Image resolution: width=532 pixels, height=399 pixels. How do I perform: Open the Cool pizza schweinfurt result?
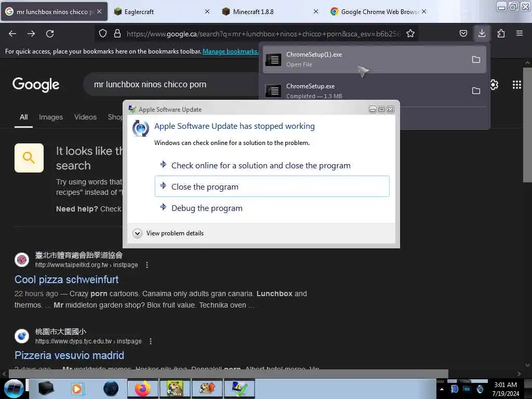(x=66, y=279)
